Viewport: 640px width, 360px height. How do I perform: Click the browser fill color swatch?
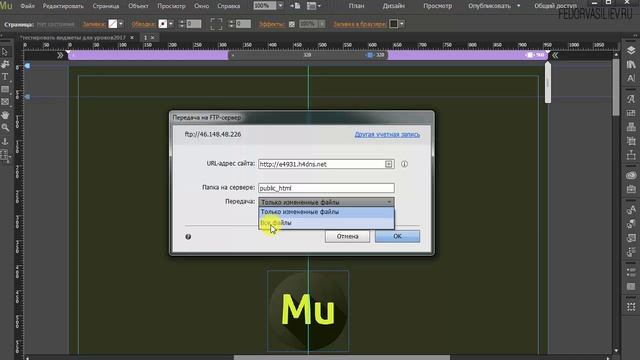[x=393, y=24]
